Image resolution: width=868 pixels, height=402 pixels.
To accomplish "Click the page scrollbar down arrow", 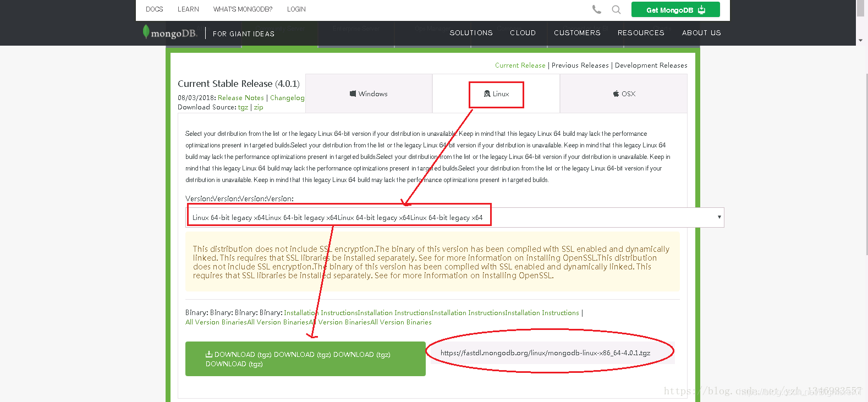I will (x=860, y=41).
